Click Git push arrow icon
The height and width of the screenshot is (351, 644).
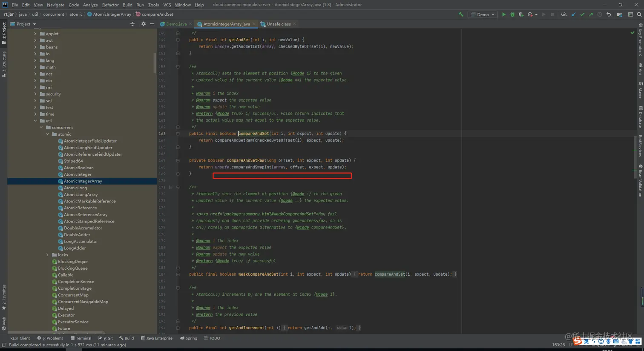pyautogui.click(x=591, y=14)
